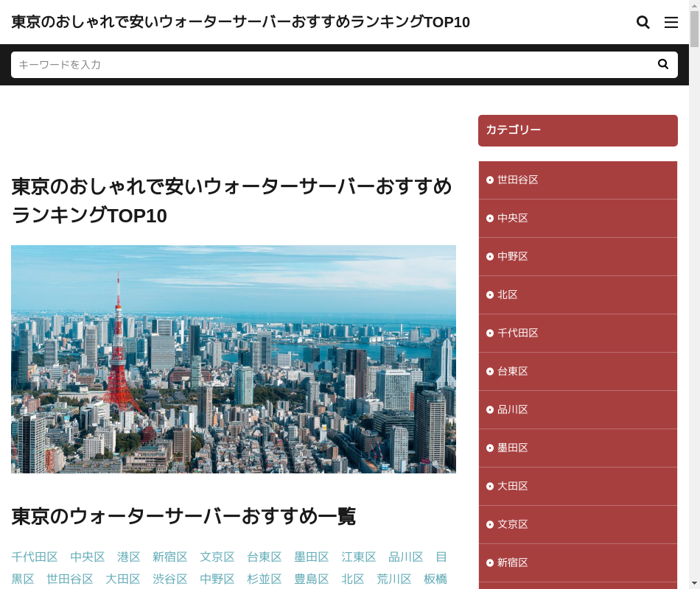Open 北区 category in sidebar
Screen dimensions: 700x589
[x=578, y=295]
